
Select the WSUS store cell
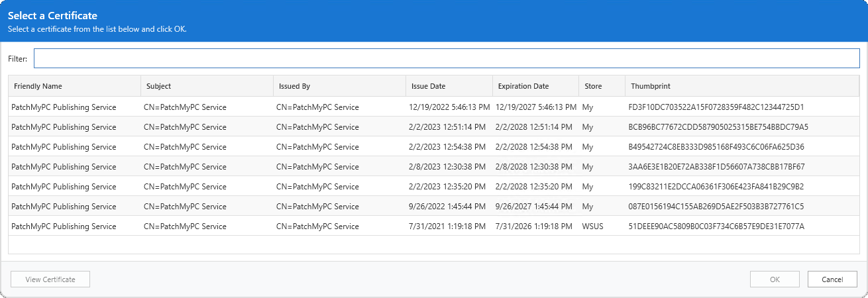tap(593, 226)
